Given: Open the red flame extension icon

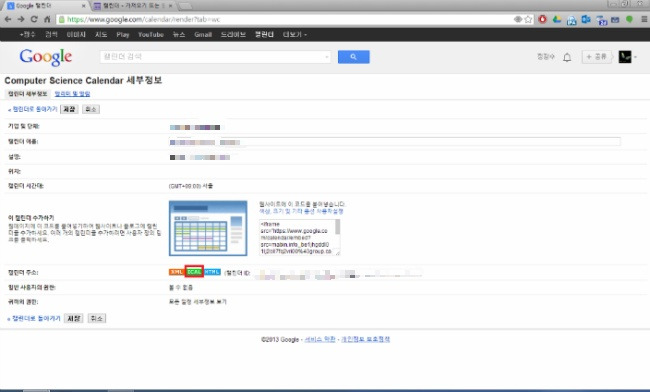Looking at the screenshot, I should point(543,19).
